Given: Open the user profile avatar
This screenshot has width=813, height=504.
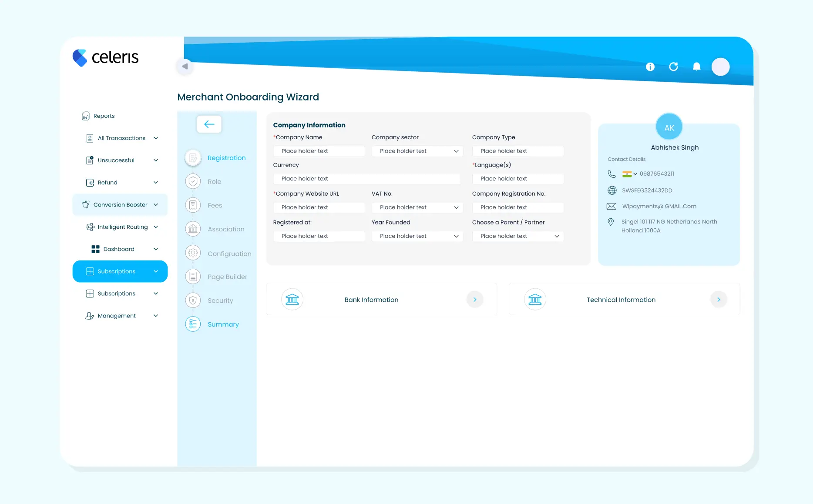Looking at the screenshot, I should [x=720, y=67].
